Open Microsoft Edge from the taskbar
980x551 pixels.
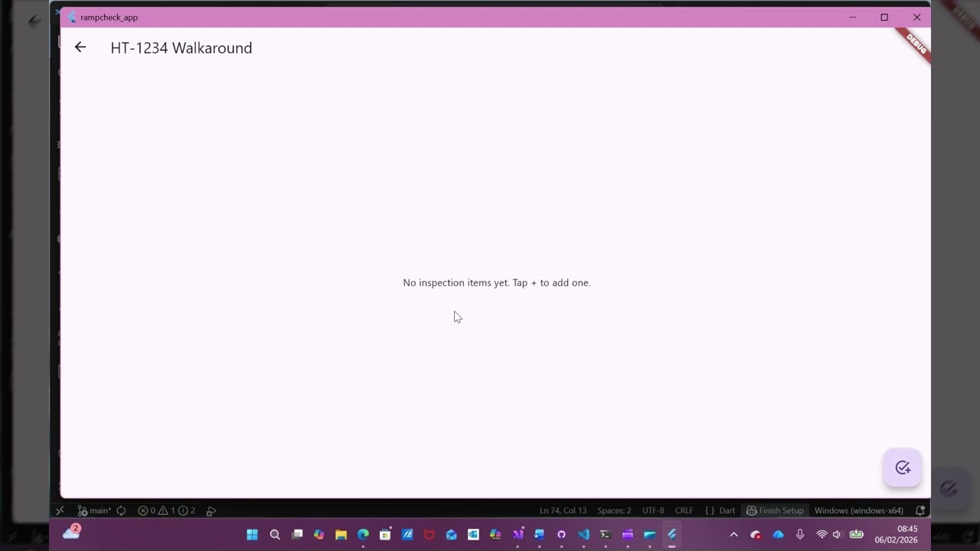tap(363, 534)
